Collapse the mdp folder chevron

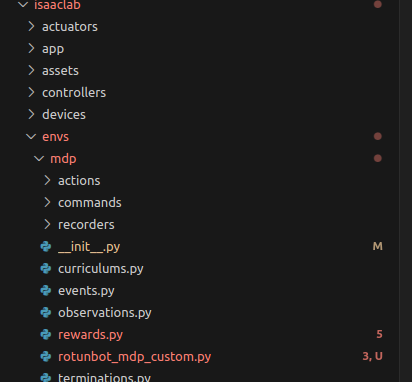click(39, 158)
